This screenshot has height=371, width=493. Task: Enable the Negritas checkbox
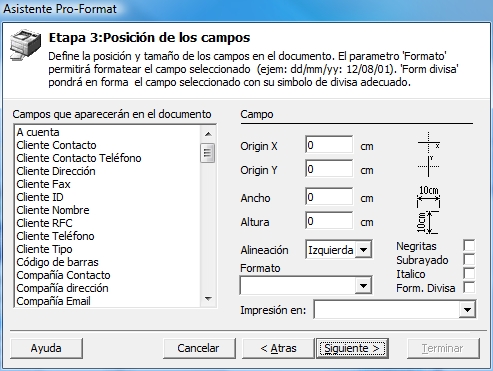coord(469,246)
